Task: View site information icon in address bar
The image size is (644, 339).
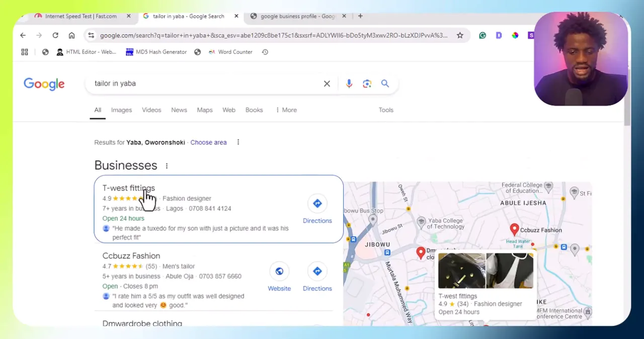Action: tap(91, 35)
